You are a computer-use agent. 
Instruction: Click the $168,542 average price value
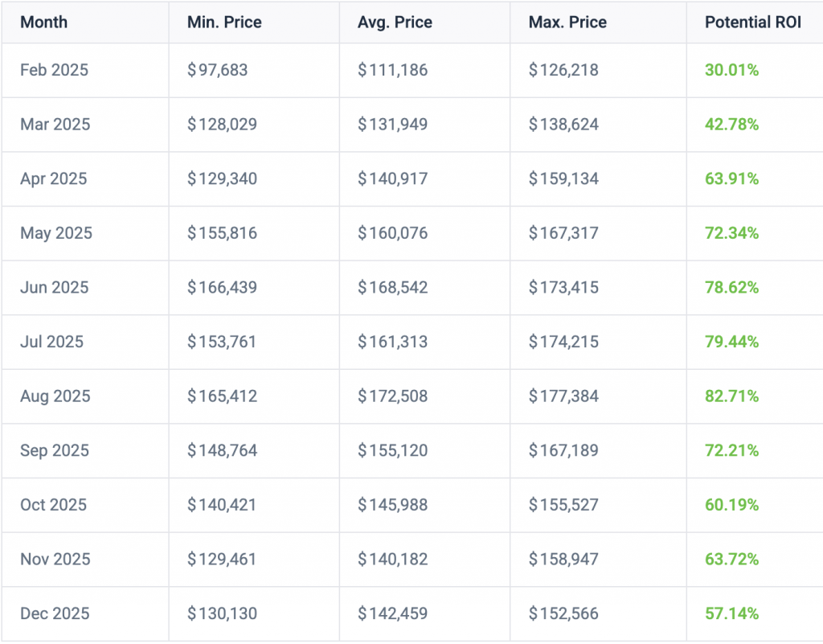392,287
